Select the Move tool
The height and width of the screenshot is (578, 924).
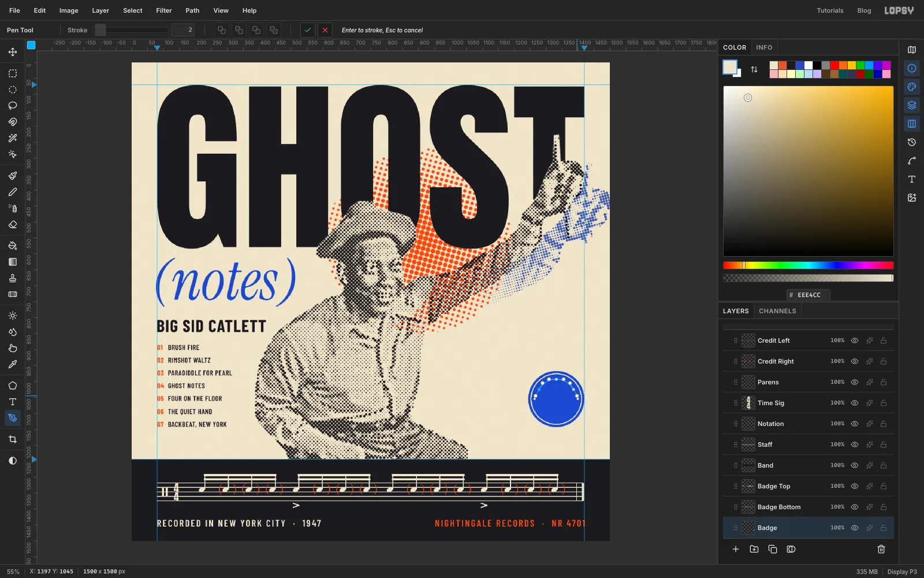click(x=12, y=52)
